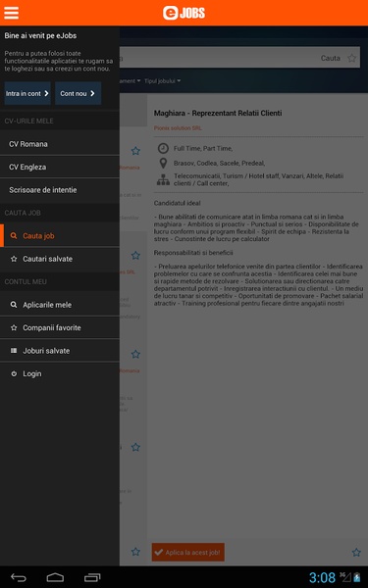
Task: Tap the power icon beside Login
Action: click(14, 374)
